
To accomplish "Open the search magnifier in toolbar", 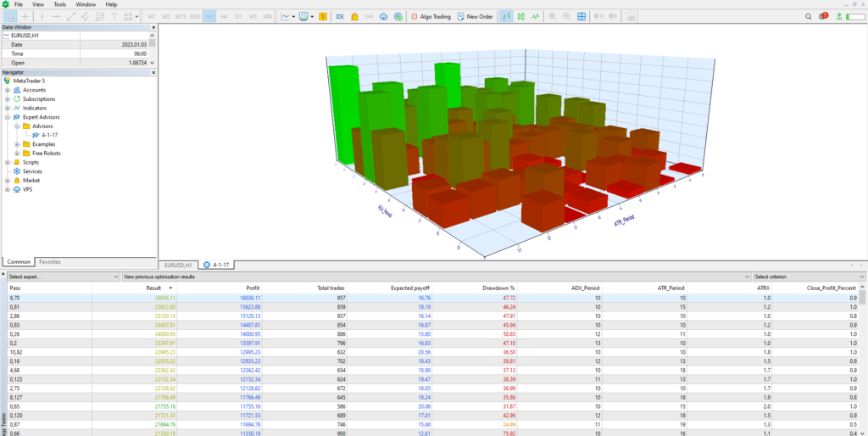I will pyautogui.click(x=806, y=16).
